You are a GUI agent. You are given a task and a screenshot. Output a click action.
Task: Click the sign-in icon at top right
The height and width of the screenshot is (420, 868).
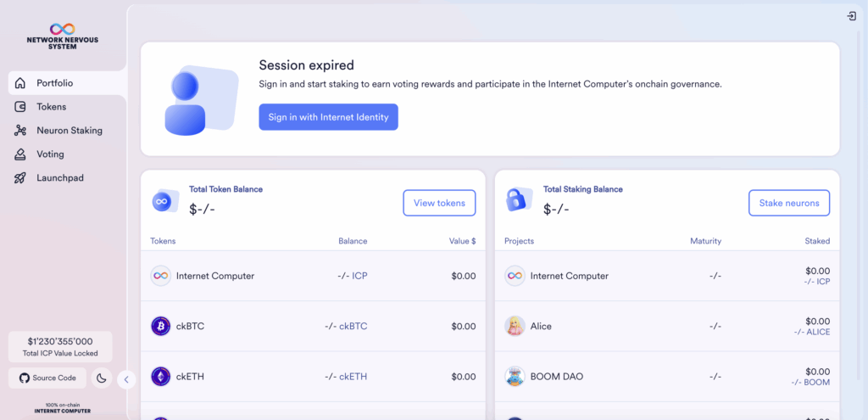(x=852, y=17)
